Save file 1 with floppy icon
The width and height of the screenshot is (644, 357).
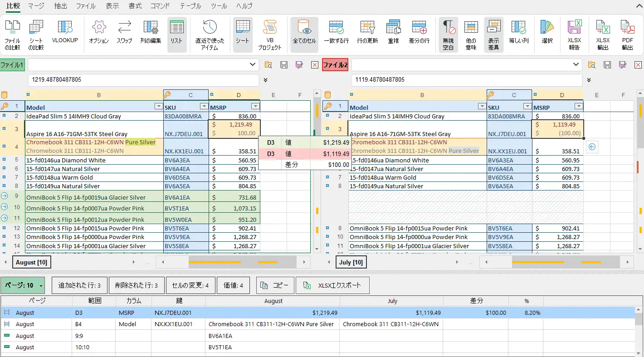coord(284,65)
